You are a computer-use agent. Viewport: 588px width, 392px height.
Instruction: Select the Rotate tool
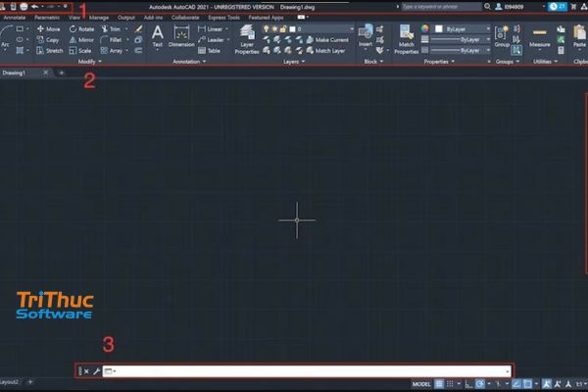(x=81, y=28)
